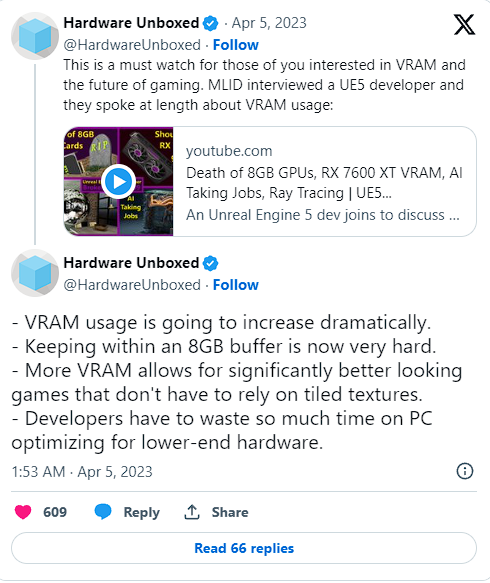Click the top verified badge checkmark

click(x=210, y=23)
